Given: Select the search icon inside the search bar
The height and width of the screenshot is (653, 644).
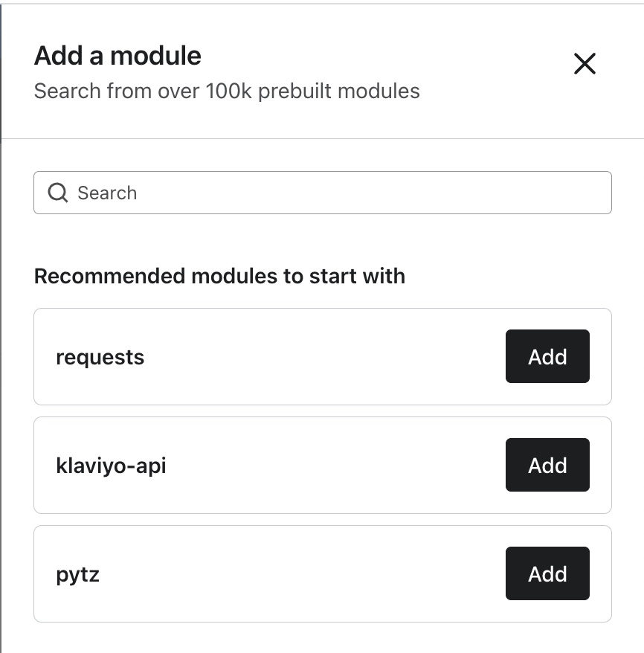Looking at the screenshot, I should click(57, 192).
